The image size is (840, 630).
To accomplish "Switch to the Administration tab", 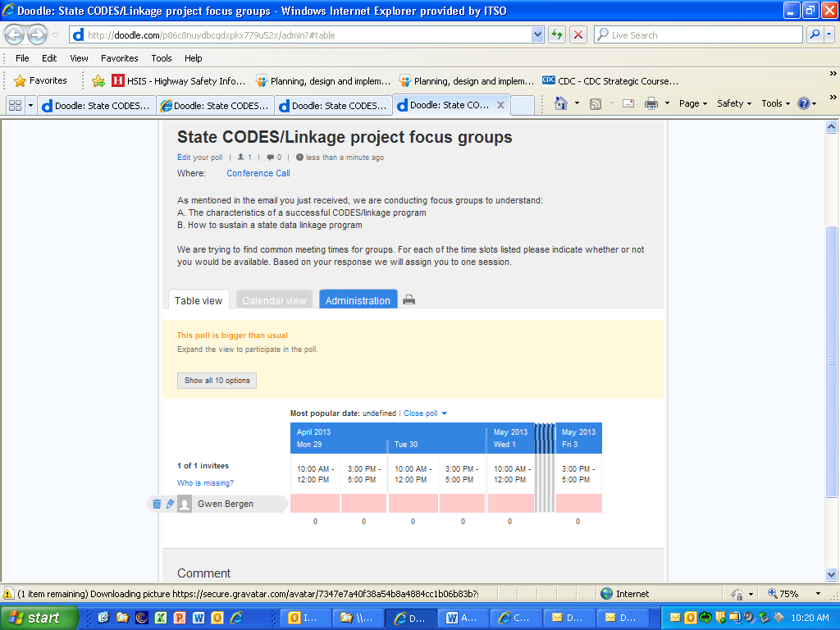I will [x=358, y=300].
